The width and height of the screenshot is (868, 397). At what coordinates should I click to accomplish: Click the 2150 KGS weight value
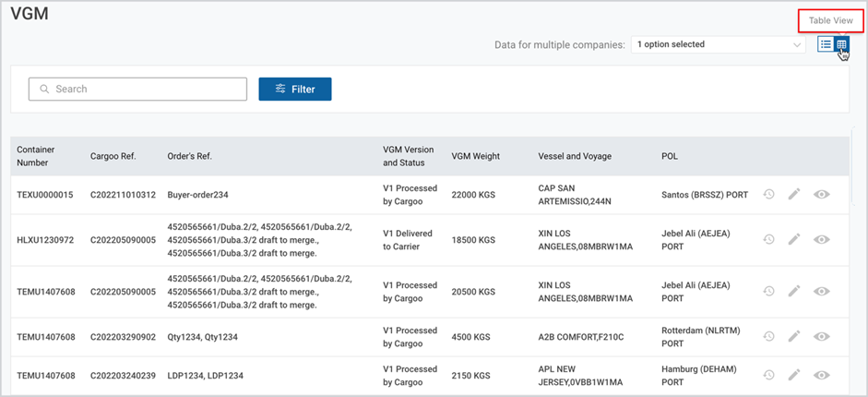(471, 376)
